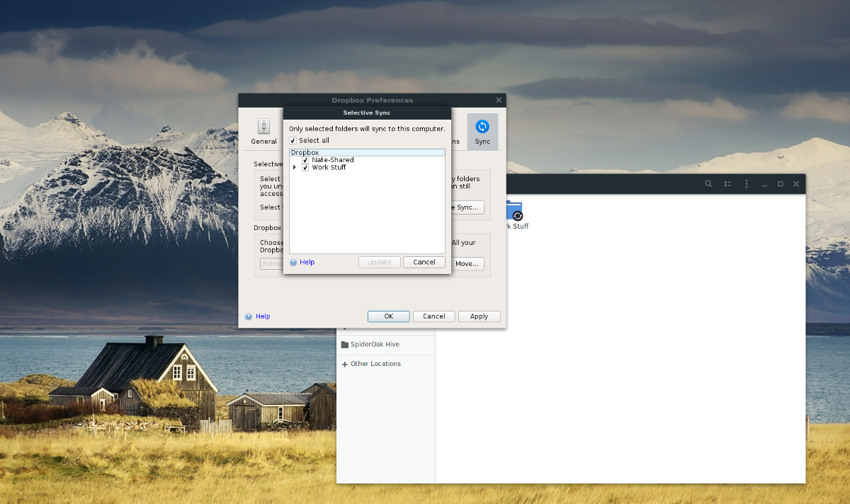Select SpiderOak Hive in the sidebar

tap(375, 344)
